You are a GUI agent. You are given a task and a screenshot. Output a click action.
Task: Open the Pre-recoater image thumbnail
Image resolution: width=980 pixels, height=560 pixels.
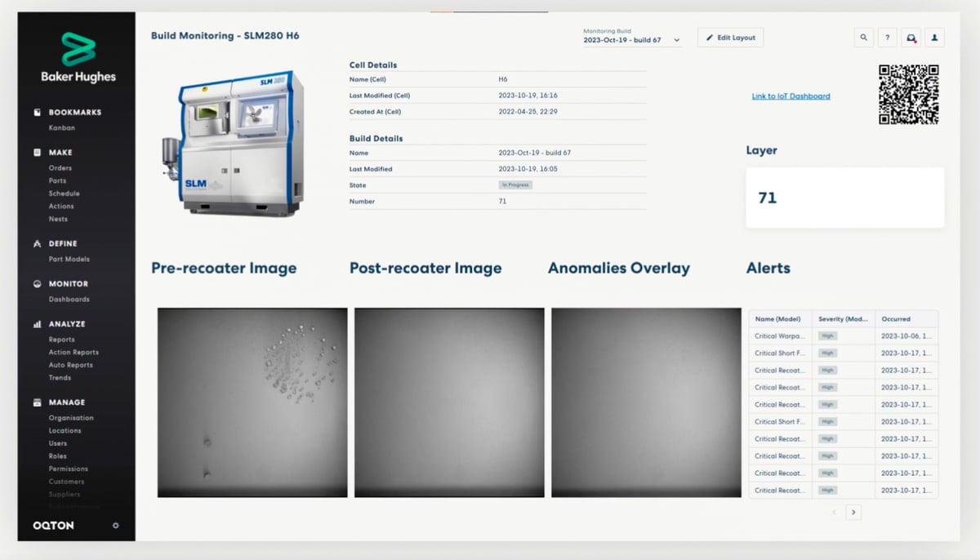[x=252, y=402]
